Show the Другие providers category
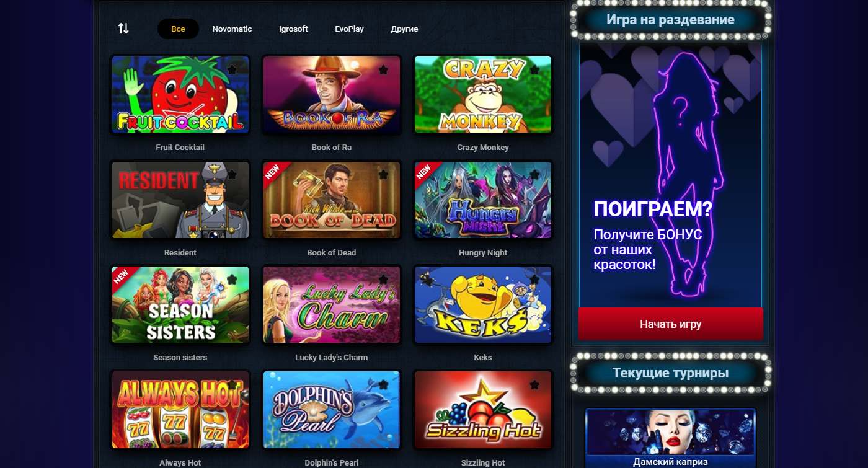 click(404, 29)
